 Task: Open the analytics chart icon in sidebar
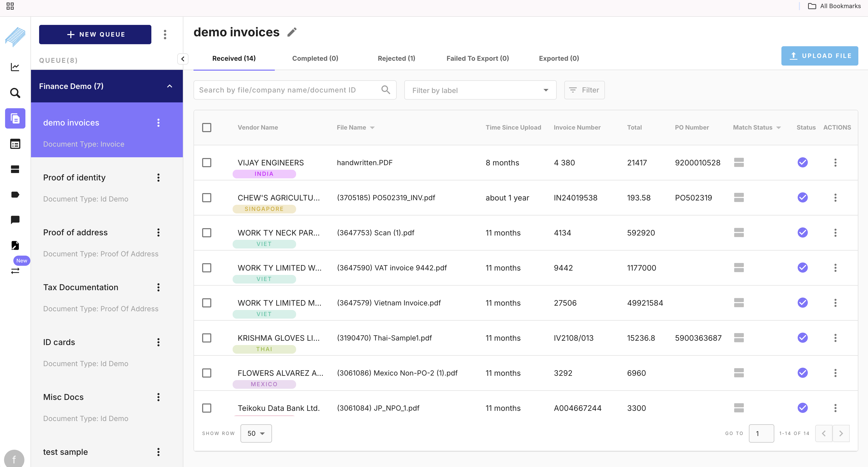(15, 67)
